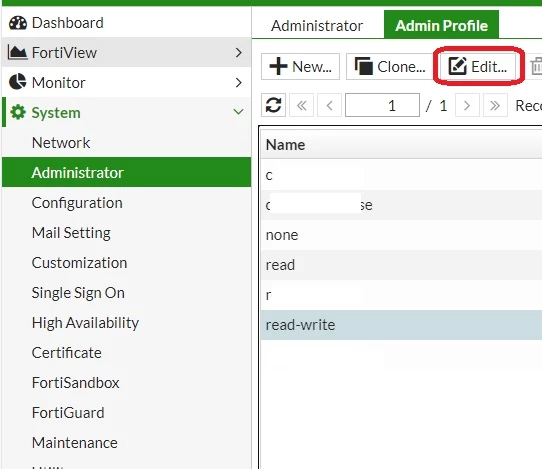Go to previous page arrow
Viewport: 542px width, 469px height.
coord(329,105)
